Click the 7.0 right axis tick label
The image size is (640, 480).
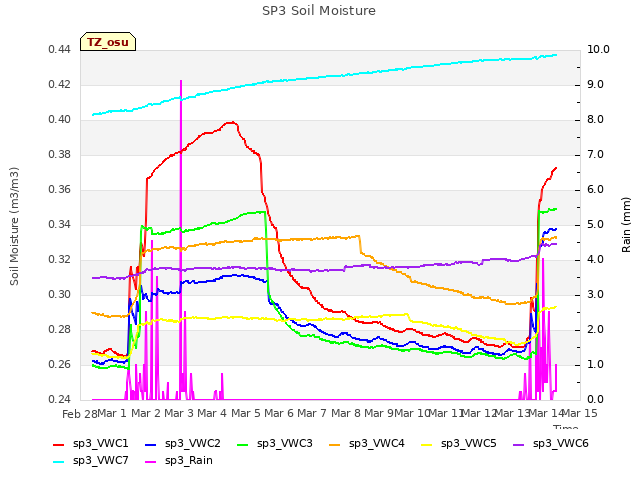(x=595, y=155)
